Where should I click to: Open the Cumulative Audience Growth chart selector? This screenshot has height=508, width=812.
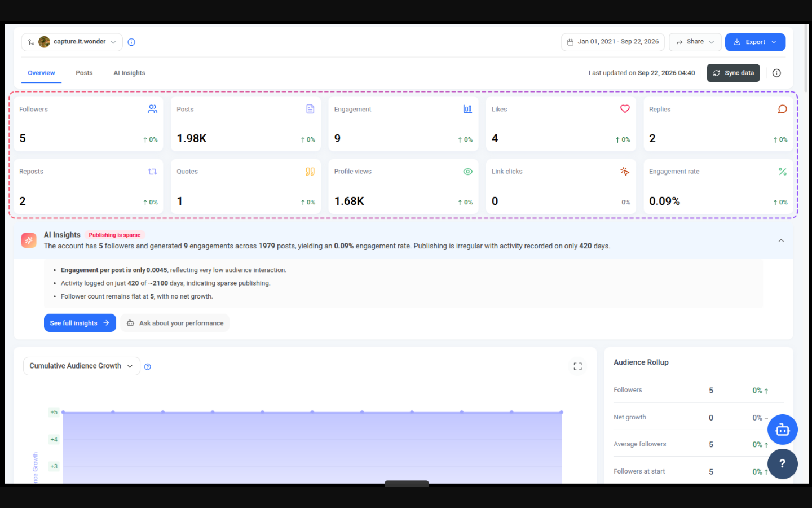coord(82,366)
